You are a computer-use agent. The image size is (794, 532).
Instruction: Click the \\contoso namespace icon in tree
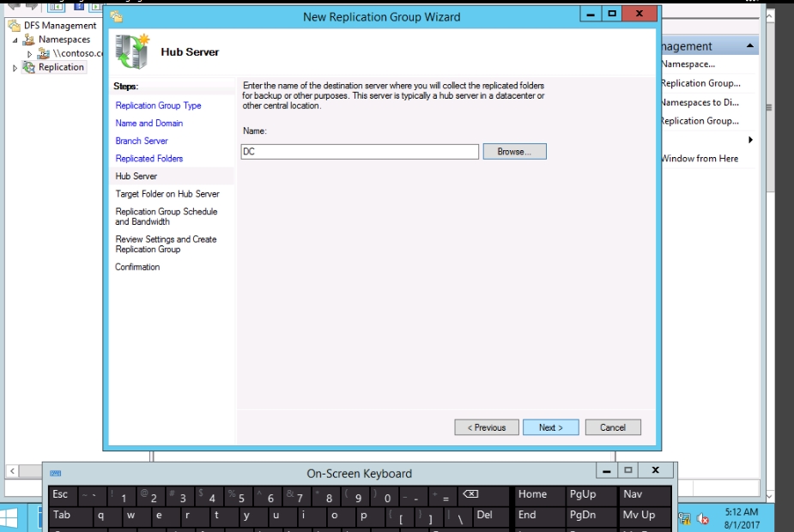[x=44, y=53]
